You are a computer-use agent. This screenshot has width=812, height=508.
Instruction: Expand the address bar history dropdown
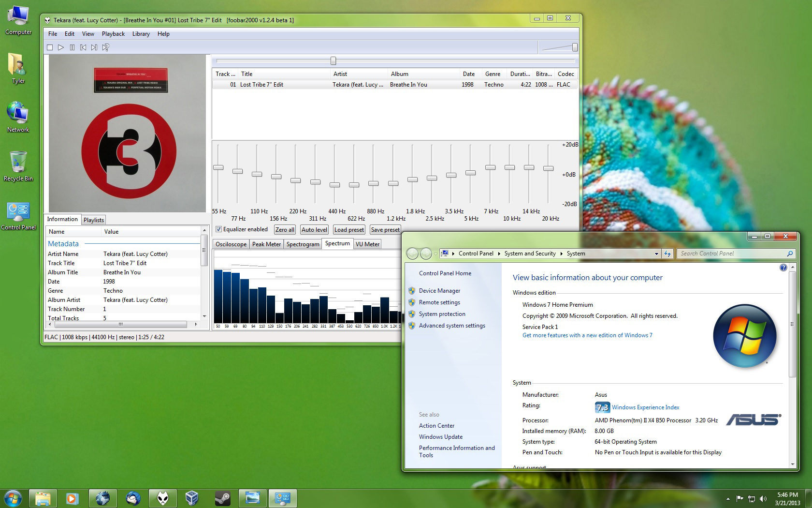(x=656, y=254)
